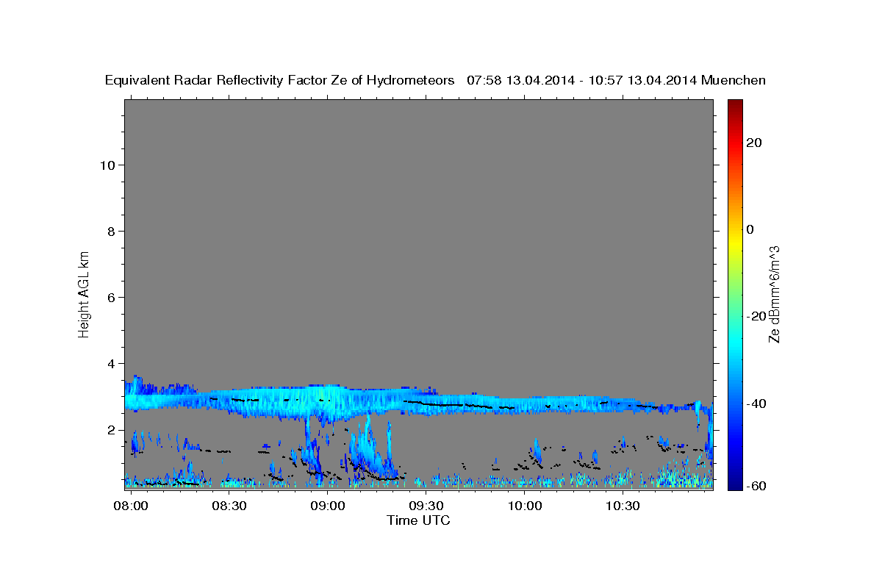
Task: Click the height tick label '8'
Action: tap(112, 232)
